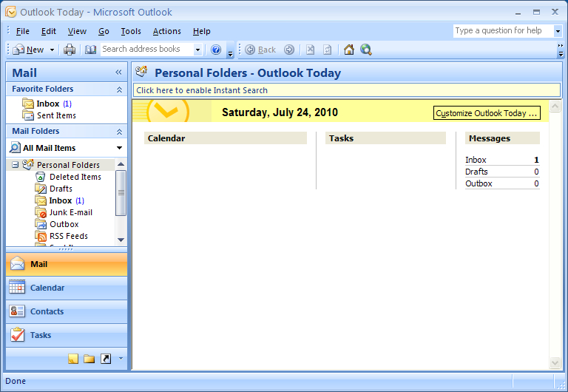568x392 pixels.
Task: Click the Shortcuts arrow icon
Action: pyautogui.click(x=106, y=359)
